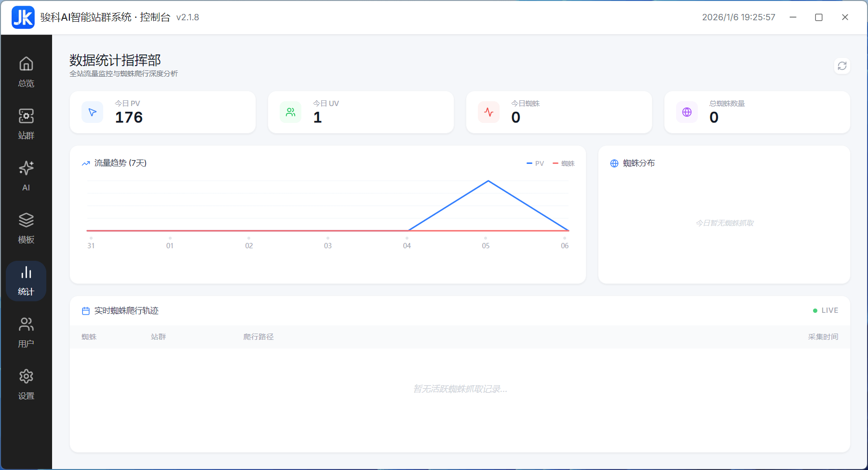The width and height of the screenshot is (868, 470).
Task: Click the 05 peak point on traffic chart
Action: pyautogui.click(x=488, y=181)
